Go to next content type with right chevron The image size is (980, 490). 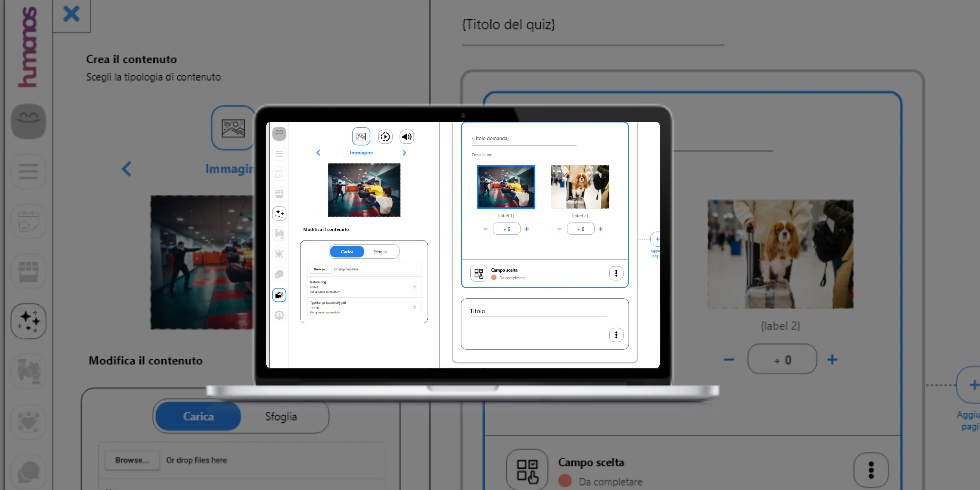(404, 153)
